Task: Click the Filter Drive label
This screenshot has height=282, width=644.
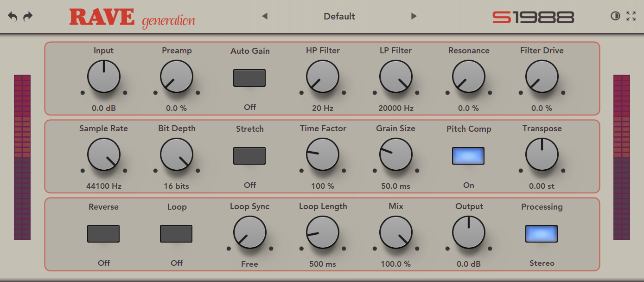Action: pos(542,51)
